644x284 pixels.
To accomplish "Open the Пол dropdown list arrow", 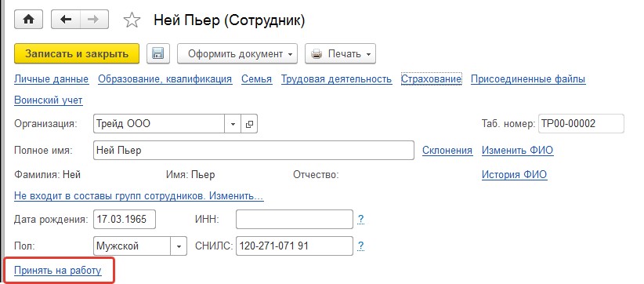I will pos(179,246).
